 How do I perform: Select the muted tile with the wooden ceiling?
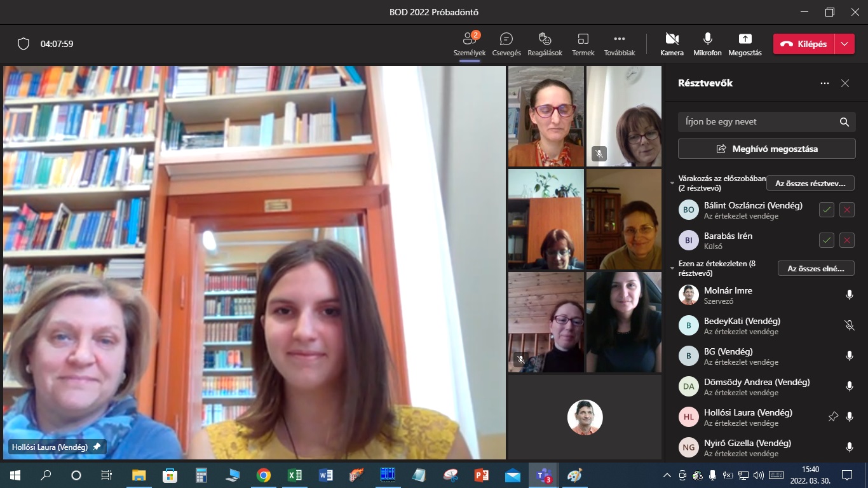tap(546, 322)
